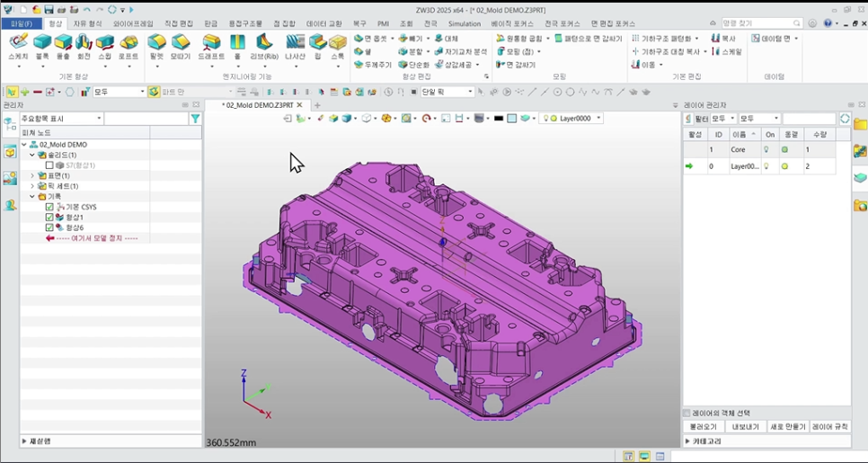Select the 스톡 (Stock) tool icon

pos(338,42)
